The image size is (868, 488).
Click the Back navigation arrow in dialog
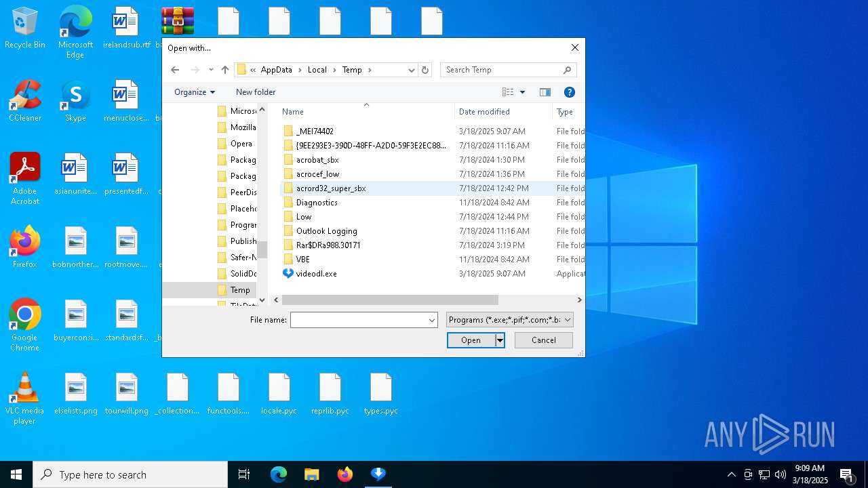175,70
